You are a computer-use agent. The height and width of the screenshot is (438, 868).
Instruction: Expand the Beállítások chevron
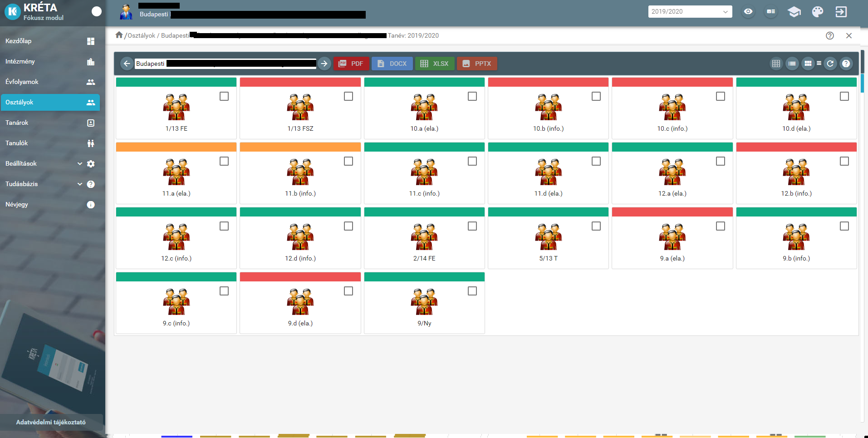tap(80, 163)
